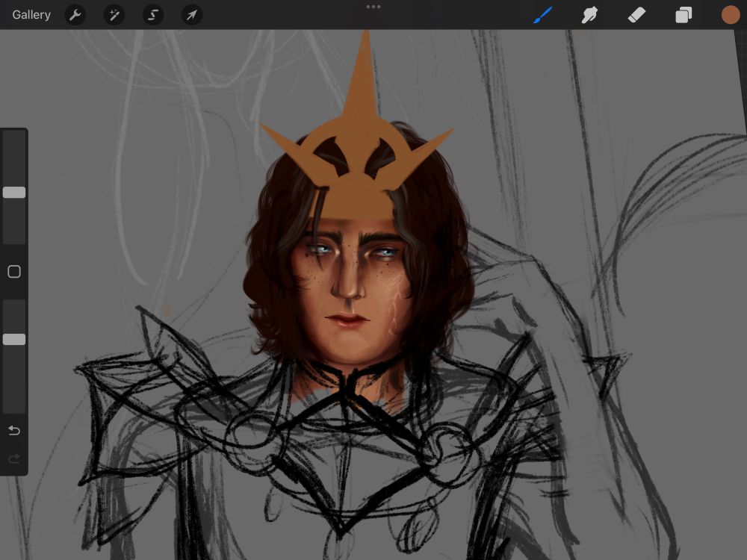Activate the Transform arrow tool
The width and height of the screenshot is (747, 560).
(x=192, y=15)
